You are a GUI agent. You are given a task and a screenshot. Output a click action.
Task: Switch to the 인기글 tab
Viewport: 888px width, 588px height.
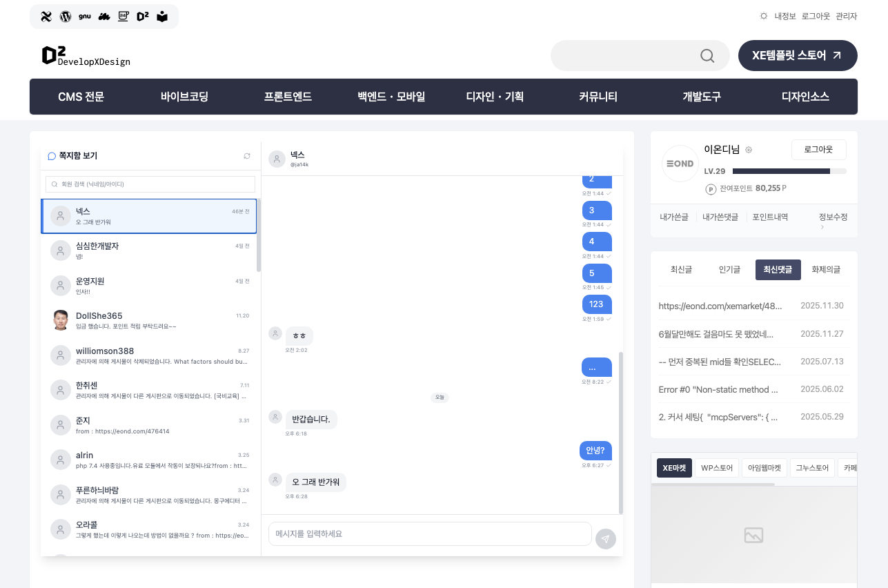729,270
